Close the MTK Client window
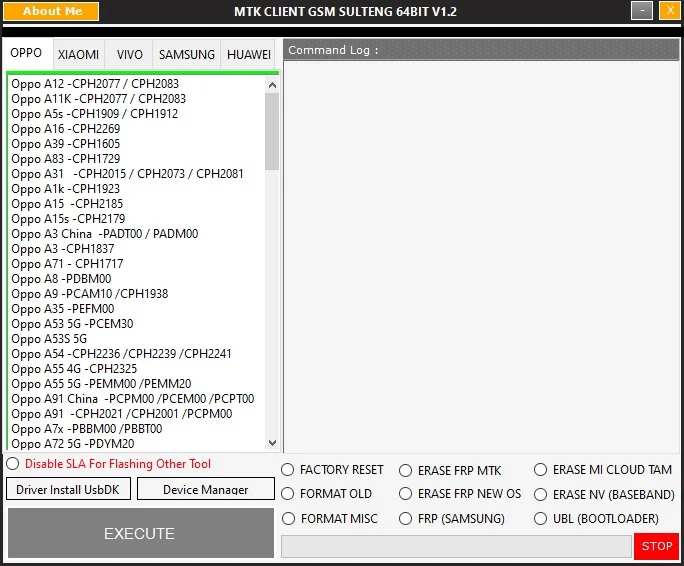This screenshot has height=566, width=684. click(670, 10)
